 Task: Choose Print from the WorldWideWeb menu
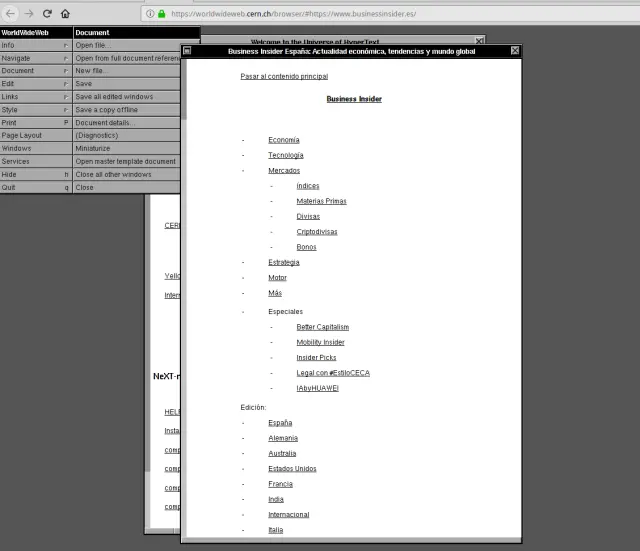pyautogui.click(x=36, y=123)
